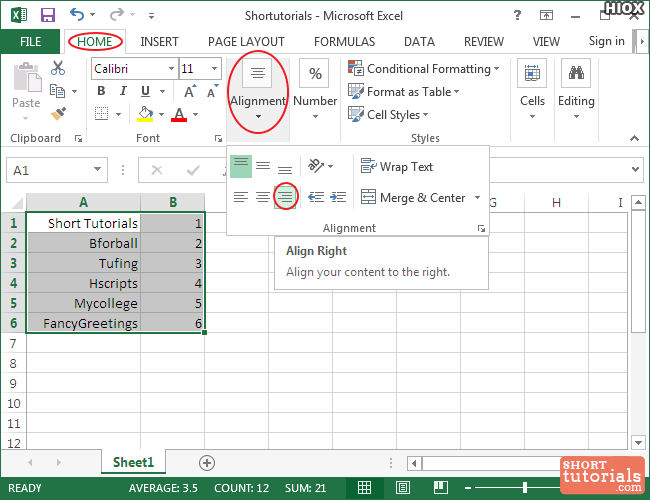650x500 pixels.
Task: Switch to the REVIEW tab
Action: tap(484, 41)
